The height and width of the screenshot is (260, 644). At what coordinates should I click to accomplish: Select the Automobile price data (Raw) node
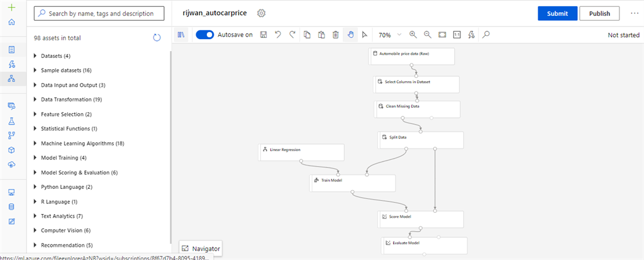411,56
